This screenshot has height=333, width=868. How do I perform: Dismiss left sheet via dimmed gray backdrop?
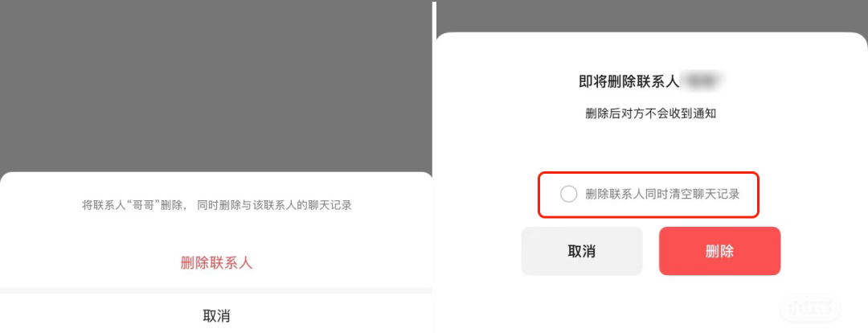pos(216,86)
